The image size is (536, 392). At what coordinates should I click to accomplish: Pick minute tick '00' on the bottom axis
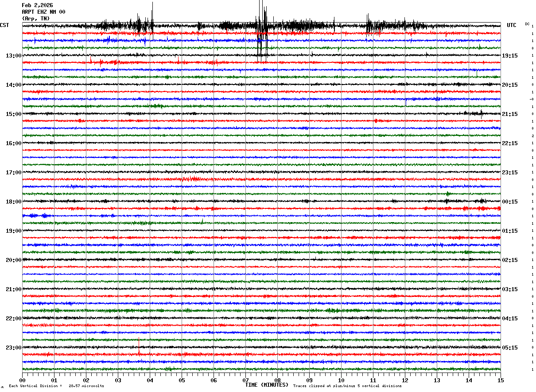tap(22, 380)
